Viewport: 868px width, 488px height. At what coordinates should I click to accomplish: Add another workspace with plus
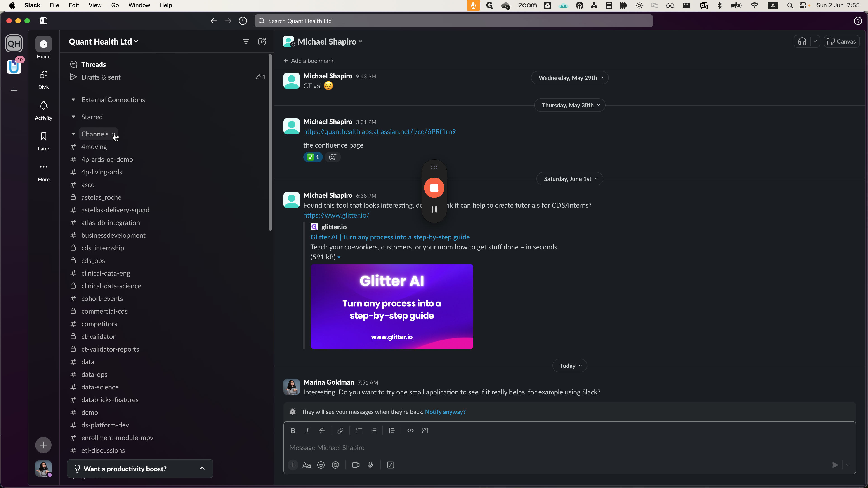14,90
